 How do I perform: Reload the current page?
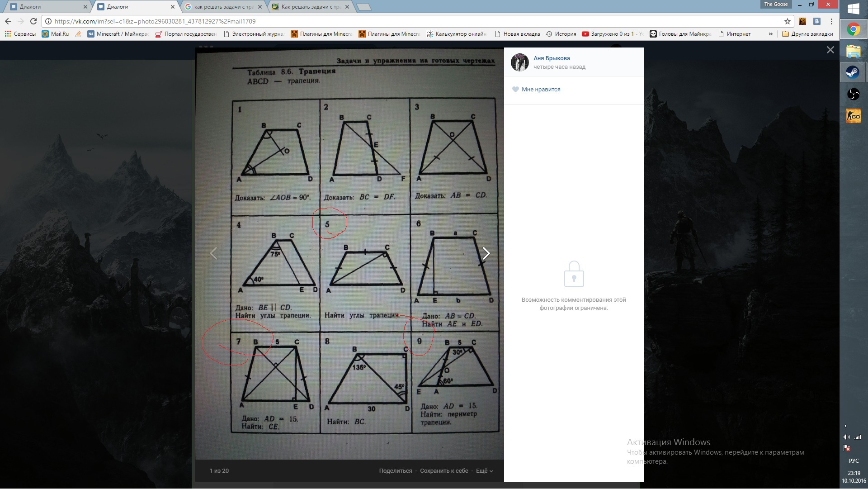tap(33, 21)
